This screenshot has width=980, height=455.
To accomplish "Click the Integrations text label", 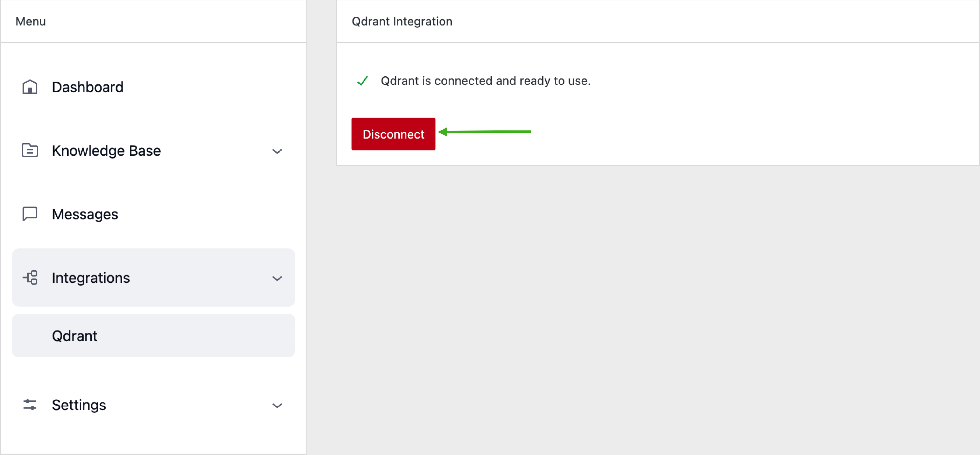I will (91, 278).
